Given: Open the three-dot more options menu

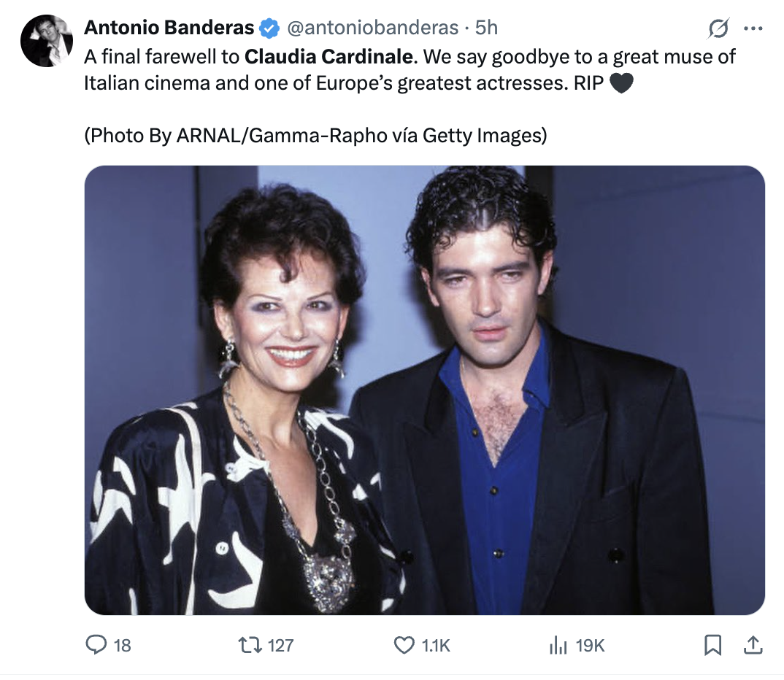Looking at the screenshot, I should click(x=753, y=28).
